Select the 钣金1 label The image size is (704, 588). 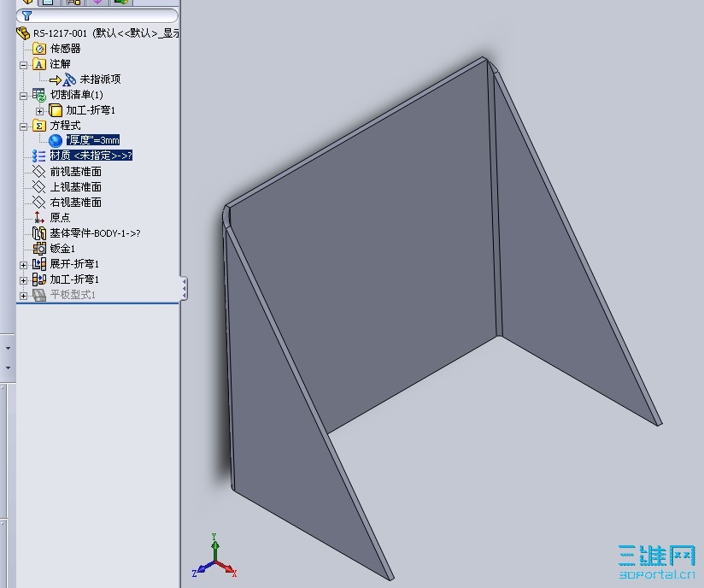(x=62, y=249)
